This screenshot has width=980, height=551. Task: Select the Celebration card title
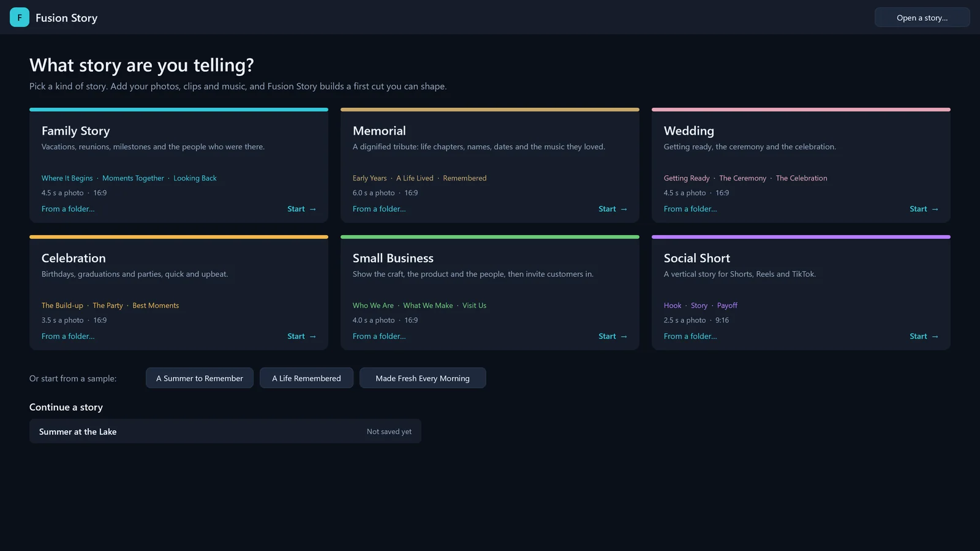click(x=73, y=258)
